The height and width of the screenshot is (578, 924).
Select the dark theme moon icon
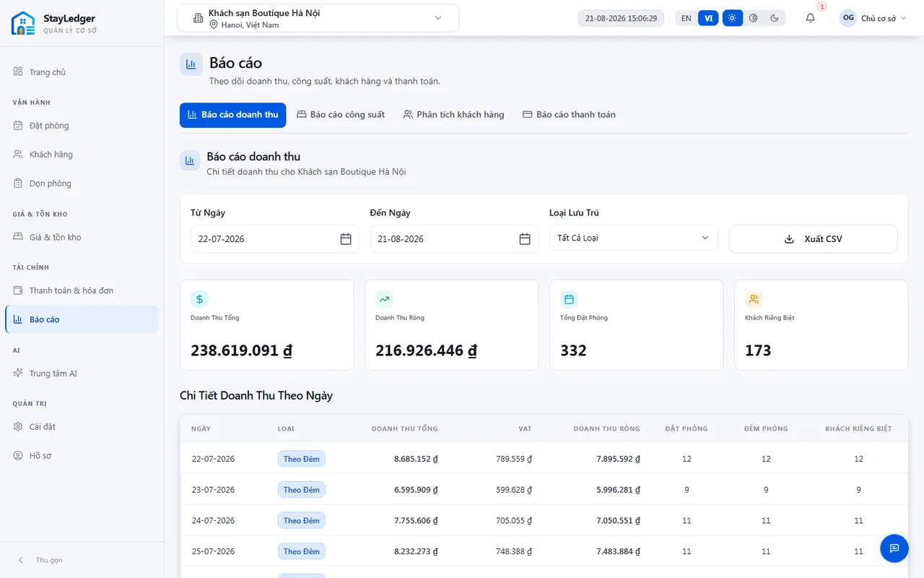pos(775,18)
